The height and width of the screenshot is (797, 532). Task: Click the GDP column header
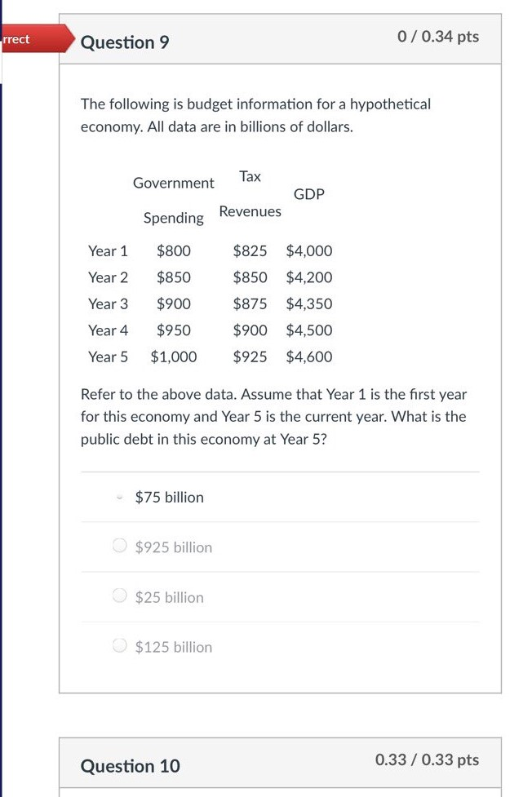click(309, 194)
